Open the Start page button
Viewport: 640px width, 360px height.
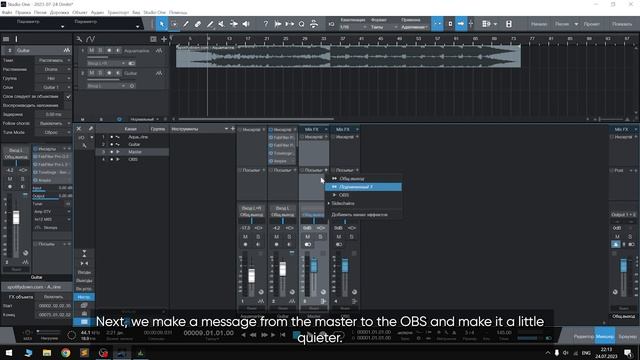(539, 24)
